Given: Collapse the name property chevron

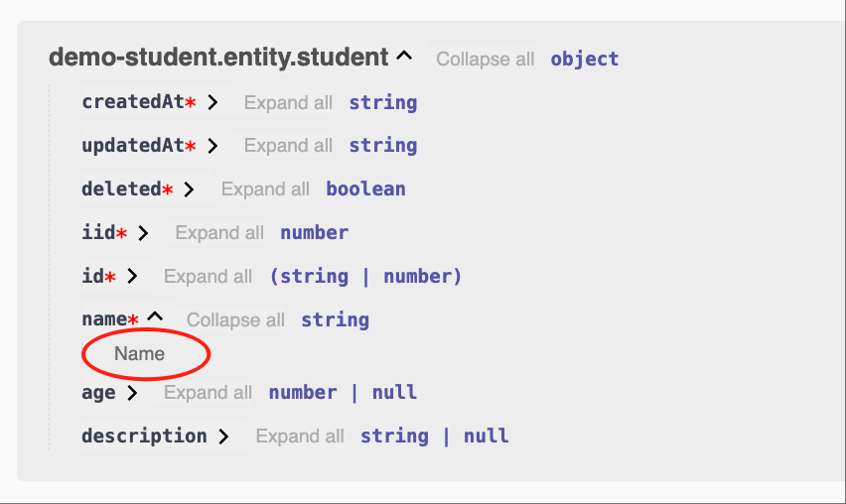Looking at the screenshot, I should [x=155, y=316].
